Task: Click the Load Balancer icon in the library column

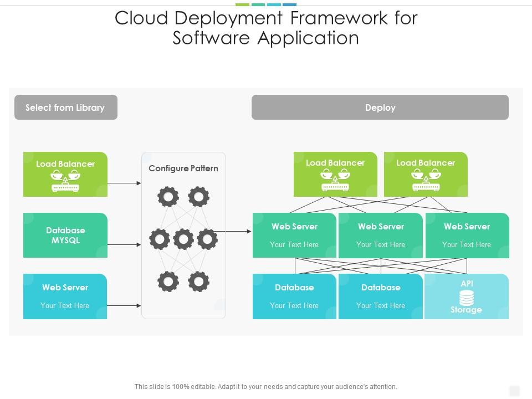Action: [x=65, y=181]
